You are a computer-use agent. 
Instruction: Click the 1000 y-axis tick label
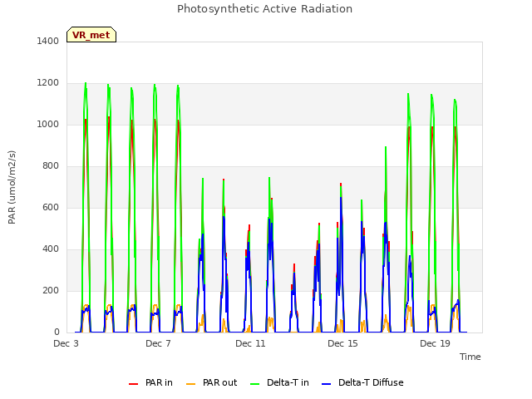coord(48,124)
